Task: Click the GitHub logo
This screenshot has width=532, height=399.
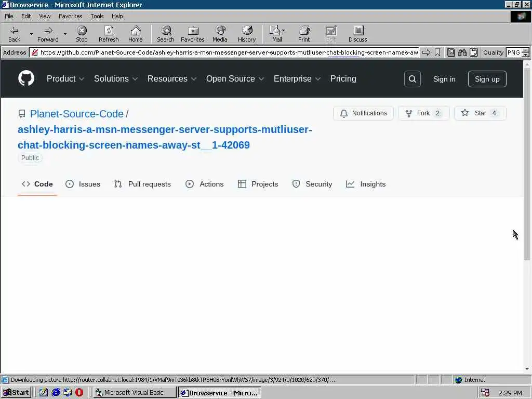Action: point(26,78)
